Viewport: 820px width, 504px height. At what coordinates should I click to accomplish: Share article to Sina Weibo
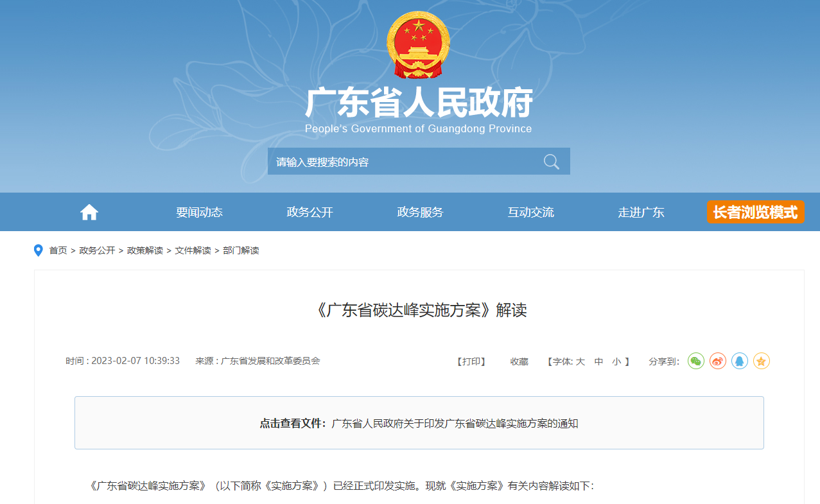pyautogui.click(x=718, y=361)
